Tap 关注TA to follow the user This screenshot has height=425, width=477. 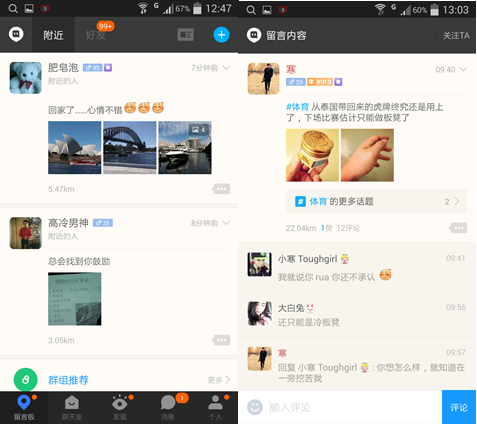pos(456,35)
